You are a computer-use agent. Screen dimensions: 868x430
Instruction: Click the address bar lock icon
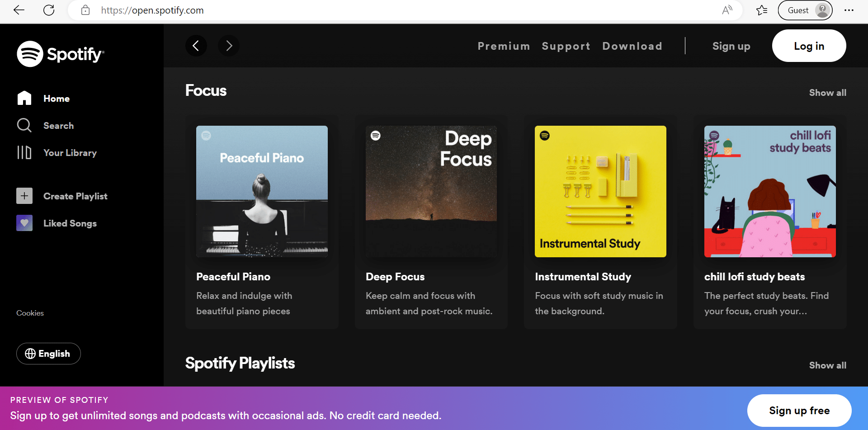click(x=85, y=10)
